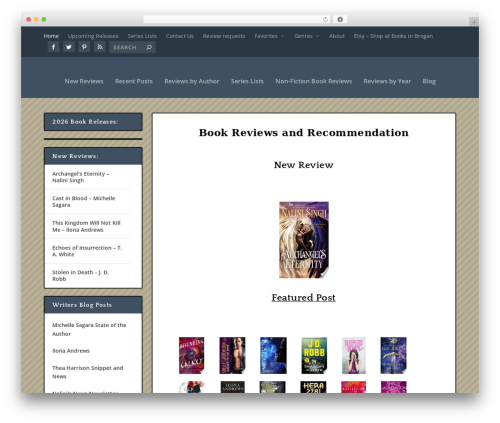Screen dimensions: 500x423
Task: Click the Hera 2781 book cover thumbnail
Action: [x=313, y=387]
